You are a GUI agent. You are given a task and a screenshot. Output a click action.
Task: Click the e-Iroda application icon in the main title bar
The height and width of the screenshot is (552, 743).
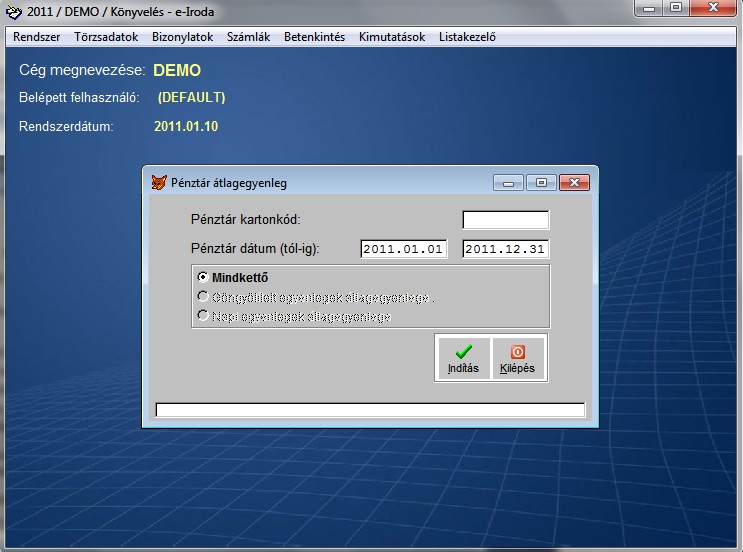[x=13, y=12]
